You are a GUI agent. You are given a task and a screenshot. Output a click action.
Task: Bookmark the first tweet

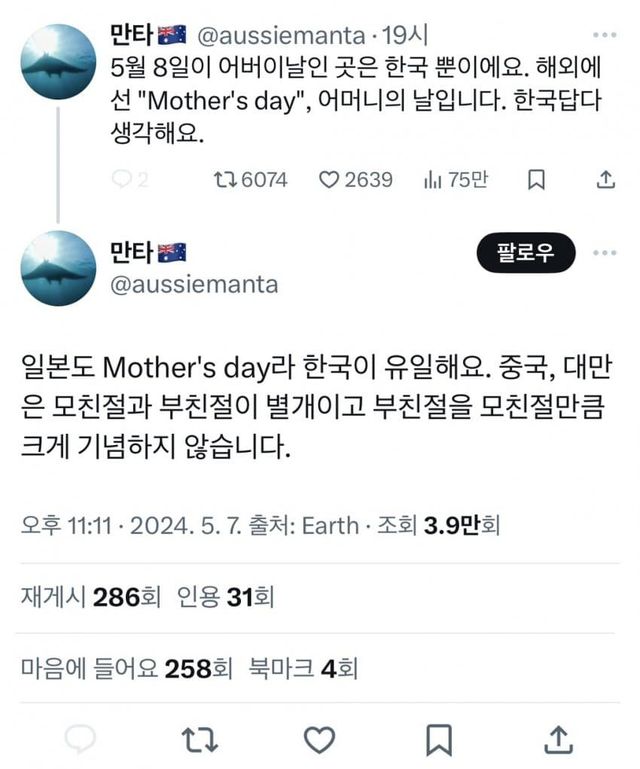[x=536, y=179]
